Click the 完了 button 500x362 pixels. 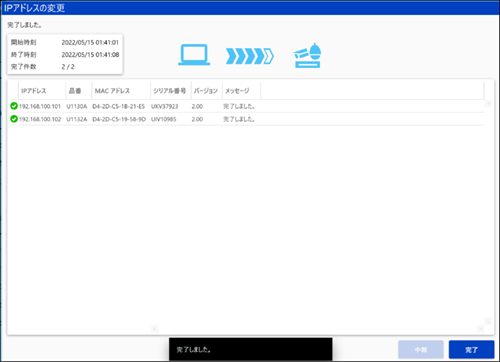(471, 349)
